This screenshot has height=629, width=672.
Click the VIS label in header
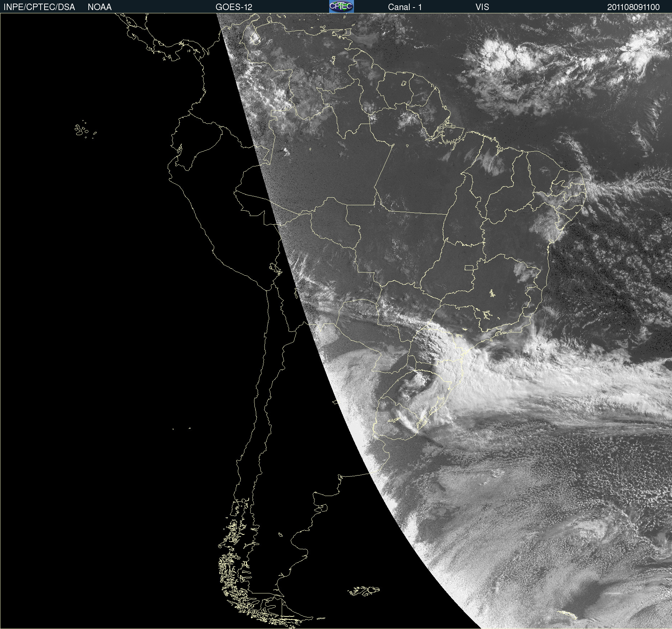click(482, 7)
